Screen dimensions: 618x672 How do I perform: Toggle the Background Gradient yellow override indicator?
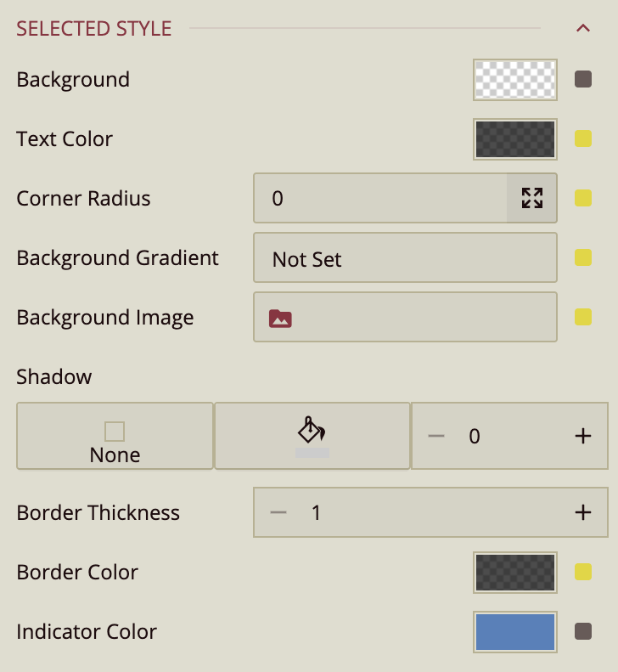coord(583,258)
